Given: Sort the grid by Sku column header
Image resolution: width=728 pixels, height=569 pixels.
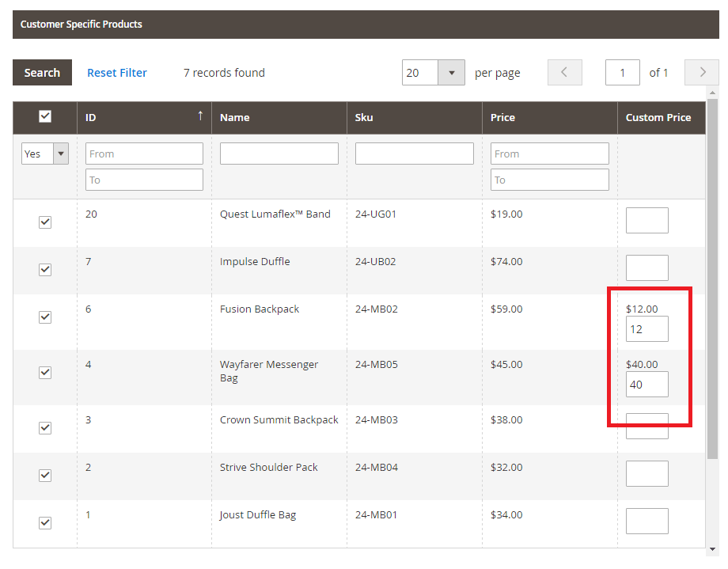Looking at the screenshot, I should [x=364, y=117].
